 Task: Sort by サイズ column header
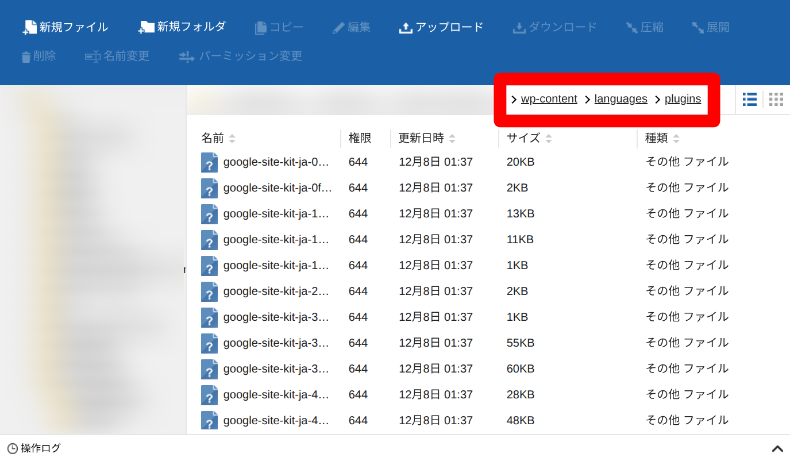tap(529, 138)
